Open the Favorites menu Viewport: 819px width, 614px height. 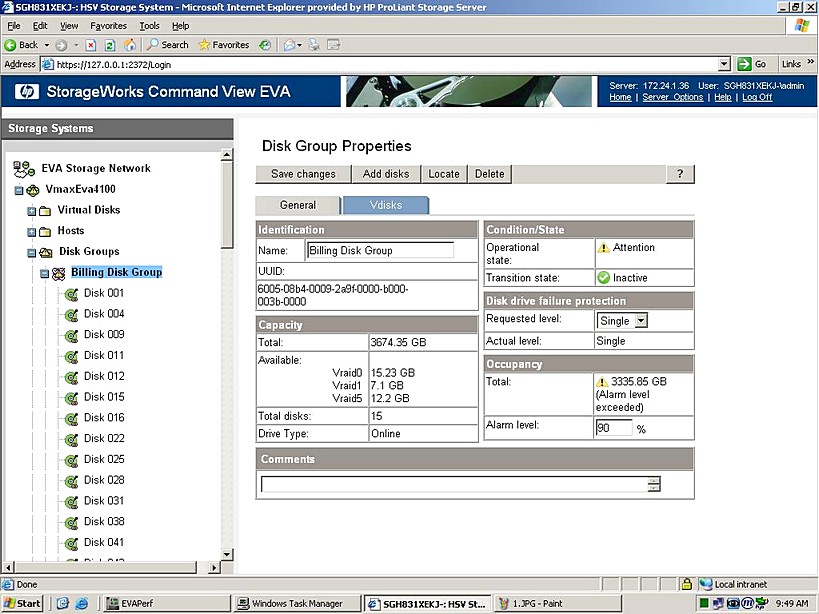[108, 26]
